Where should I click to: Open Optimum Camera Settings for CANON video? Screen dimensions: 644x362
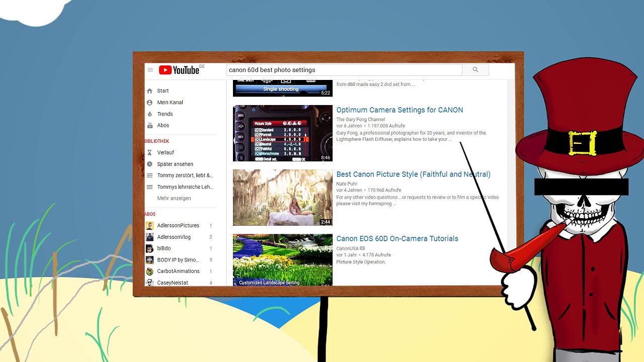point(399,110)
